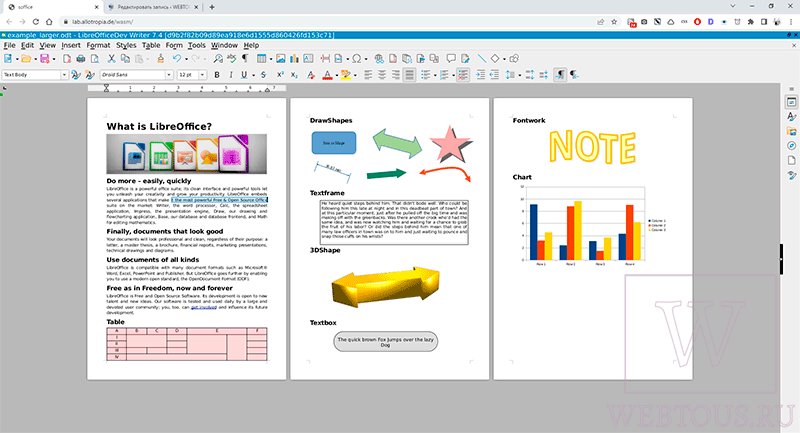Expand the Text Body paragraph style dropdown
This screenshot has width=800, height=433.
tap(64, 75)
